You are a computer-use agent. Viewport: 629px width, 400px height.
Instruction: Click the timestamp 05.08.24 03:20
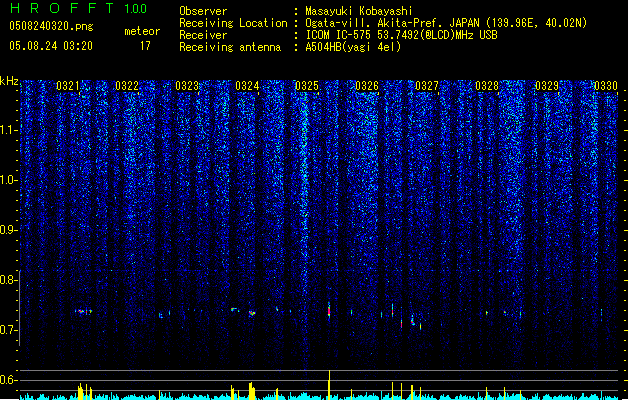[51, 46]
